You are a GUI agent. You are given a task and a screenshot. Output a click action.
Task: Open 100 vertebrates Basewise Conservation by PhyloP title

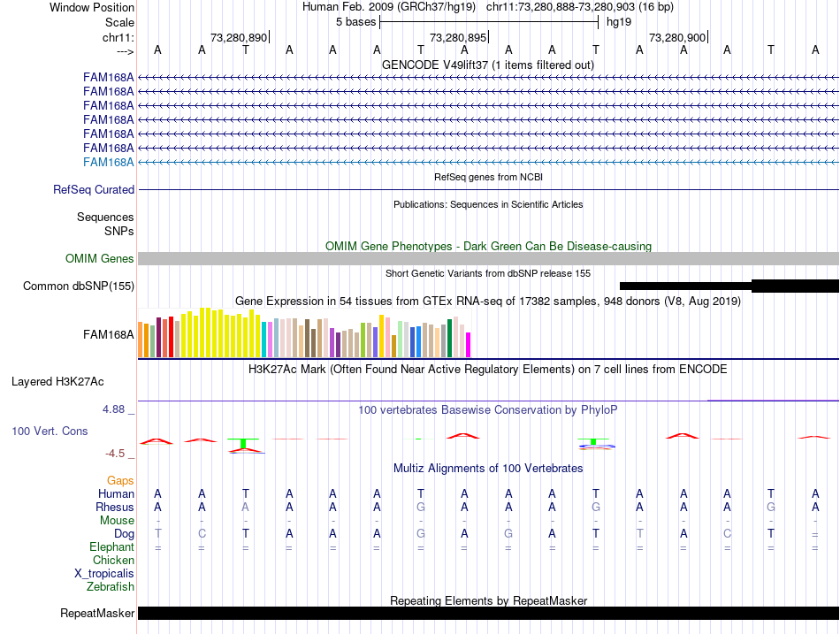point(488,410)
